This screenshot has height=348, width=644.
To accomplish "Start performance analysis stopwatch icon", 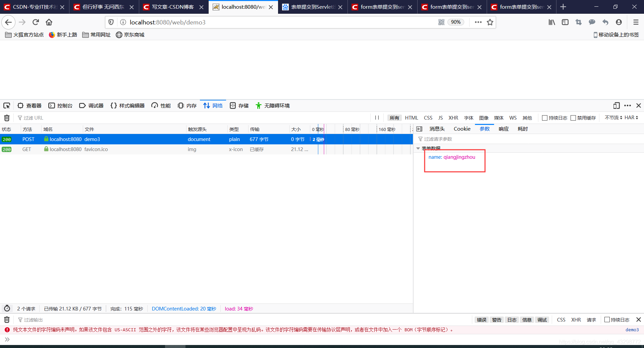I will point(7,308).
